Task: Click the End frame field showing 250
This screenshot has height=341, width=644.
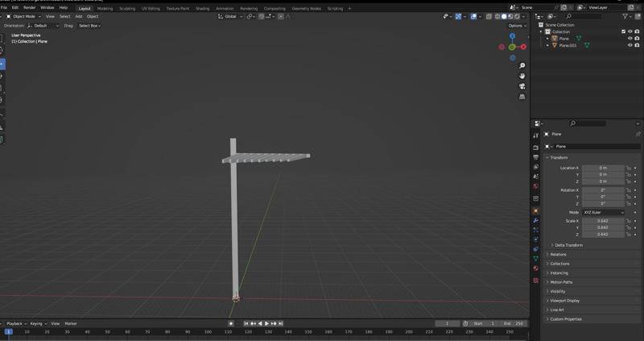Action: (x=514, y=324)
